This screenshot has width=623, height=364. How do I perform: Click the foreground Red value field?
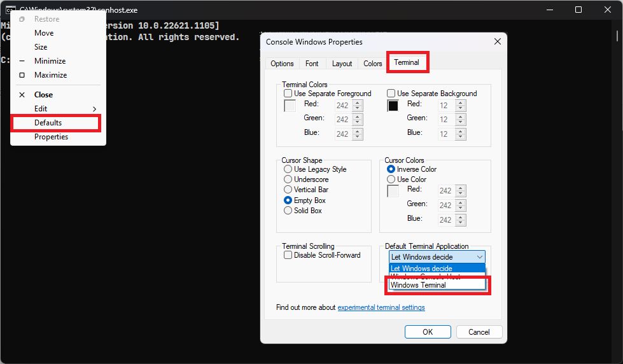click(343, 105)
